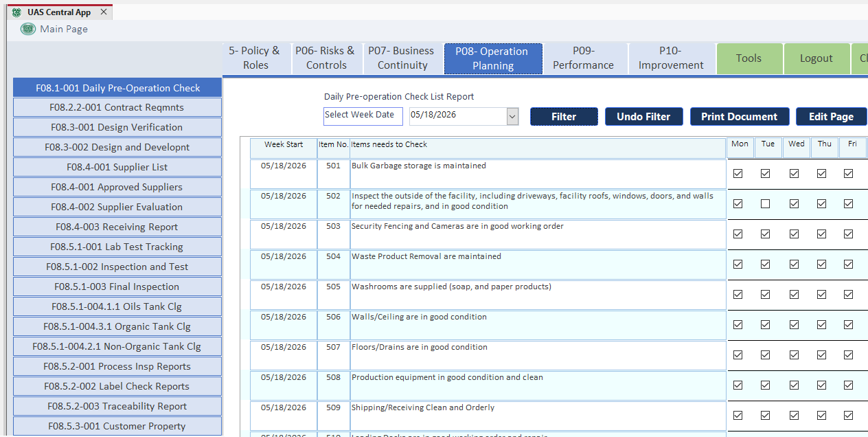Open F08.5.2-002 Label Check Reports
The width and height of the screenshot is (868, 437).
[117, 386]
